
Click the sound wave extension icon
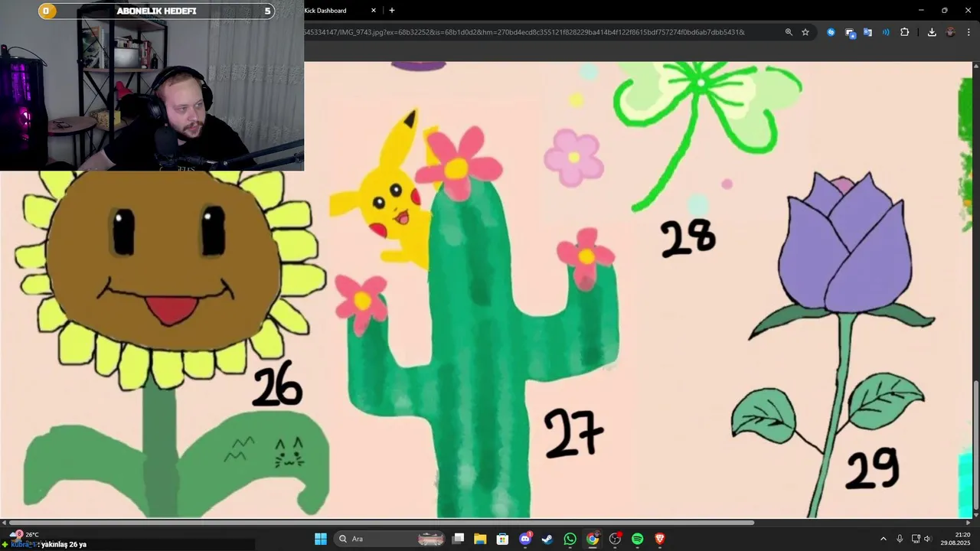pyautogui.click(x=886, y=32)
